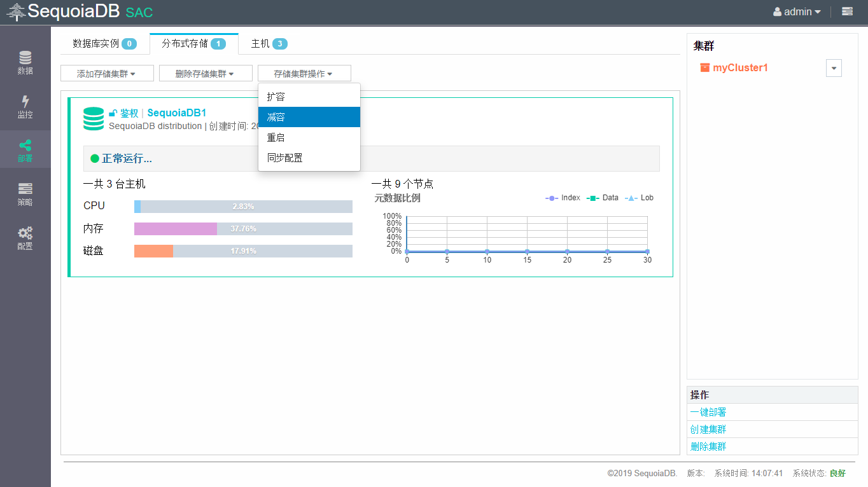Click the 磁盘 usage bar
Screen dimensions: 868x487
[243, 251]
